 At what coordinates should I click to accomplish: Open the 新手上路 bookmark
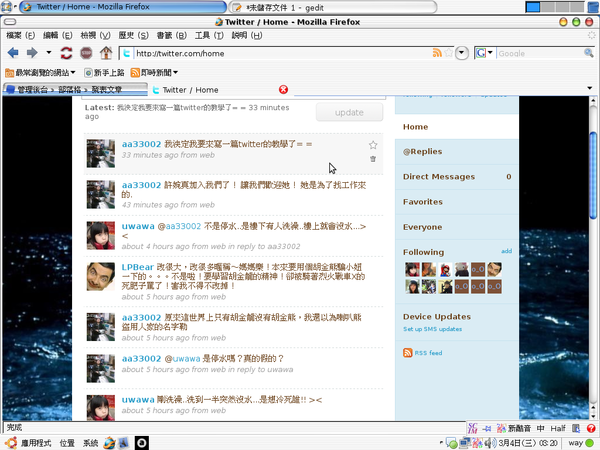pos(104,72)
